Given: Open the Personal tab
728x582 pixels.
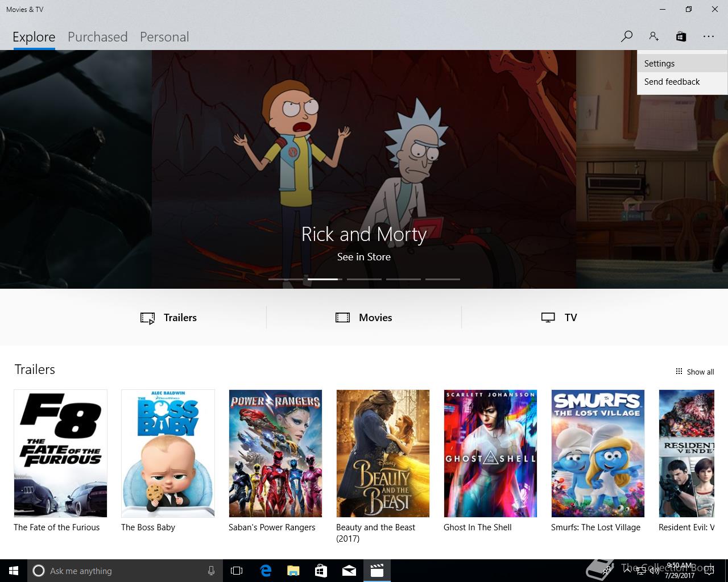Looking at the screenshot, I should point(164,37).
